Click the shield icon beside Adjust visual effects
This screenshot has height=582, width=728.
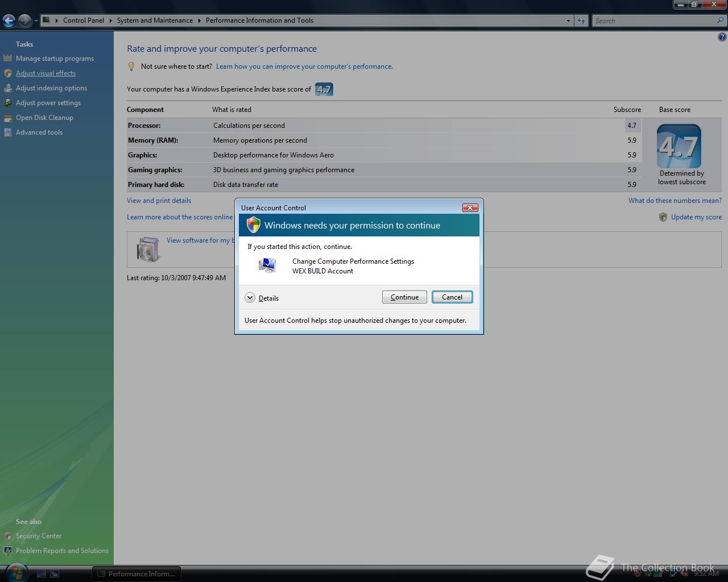[7, 73]
